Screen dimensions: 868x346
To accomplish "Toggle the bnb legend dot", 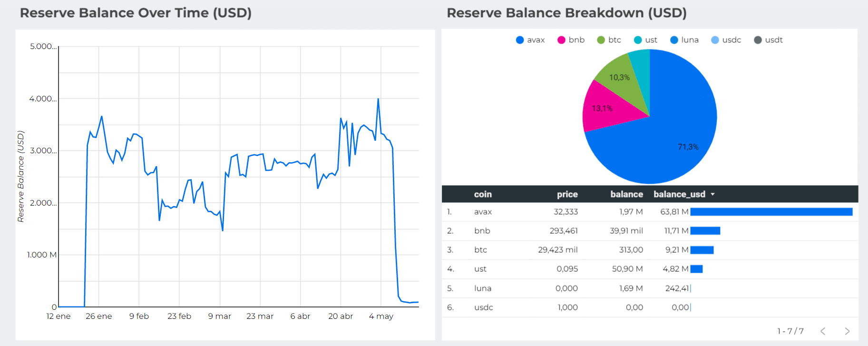I will click(x=561, y=40).
